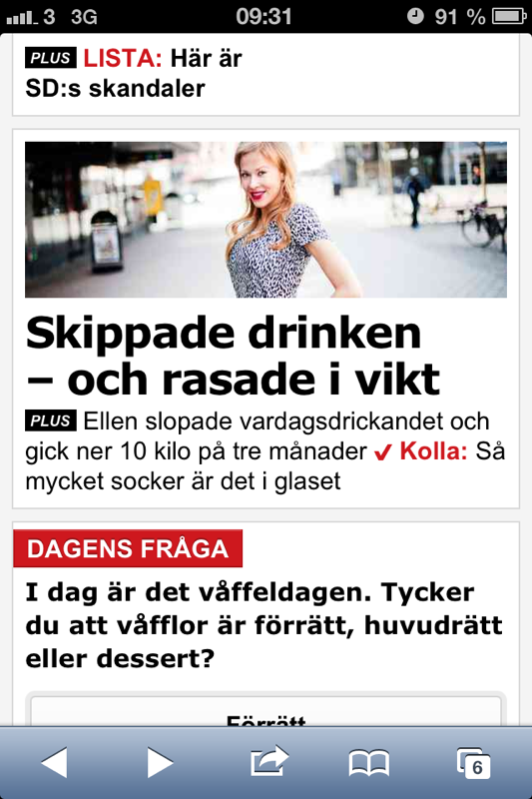
Task: Open the Skippade drinken headline article
Action: [233, 356]
